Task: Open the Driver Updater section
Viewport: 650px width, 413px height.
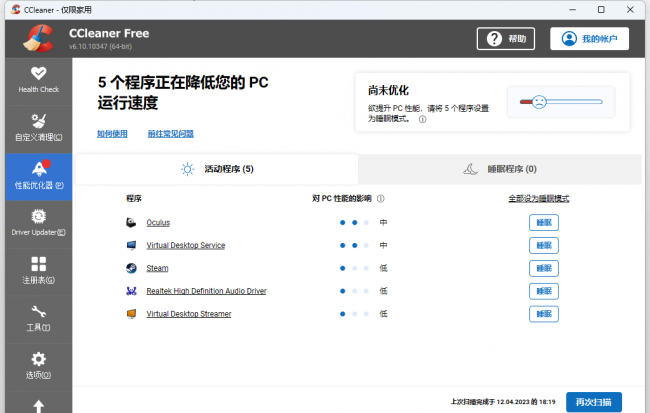Action: pos(39,224)
